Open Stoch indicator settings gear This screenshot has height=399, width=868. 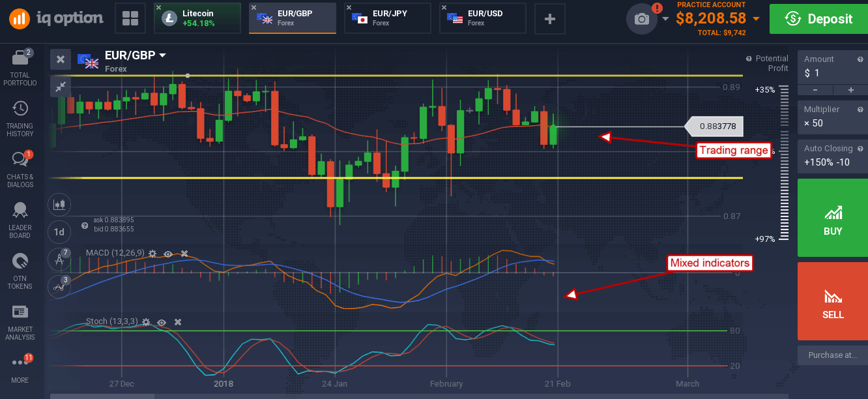(146, 322)
